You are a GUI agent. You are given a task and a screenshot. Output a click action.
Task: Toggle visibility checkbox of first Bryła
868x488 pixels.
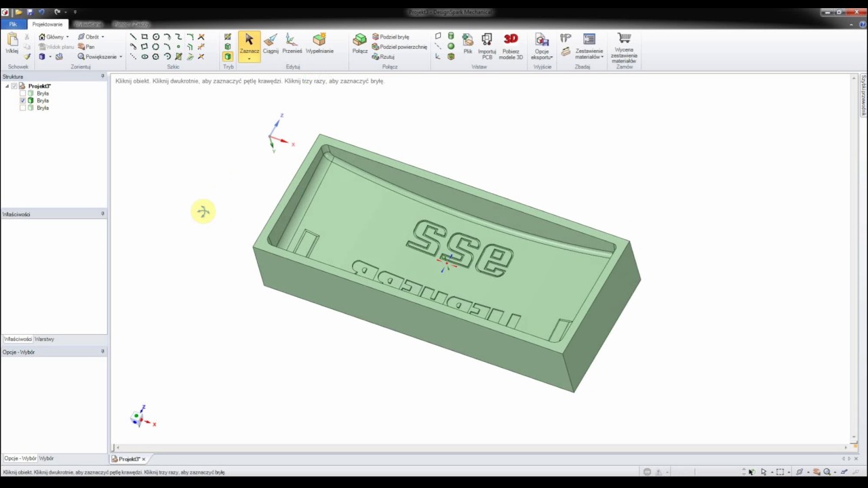click(x=22, y=94)
